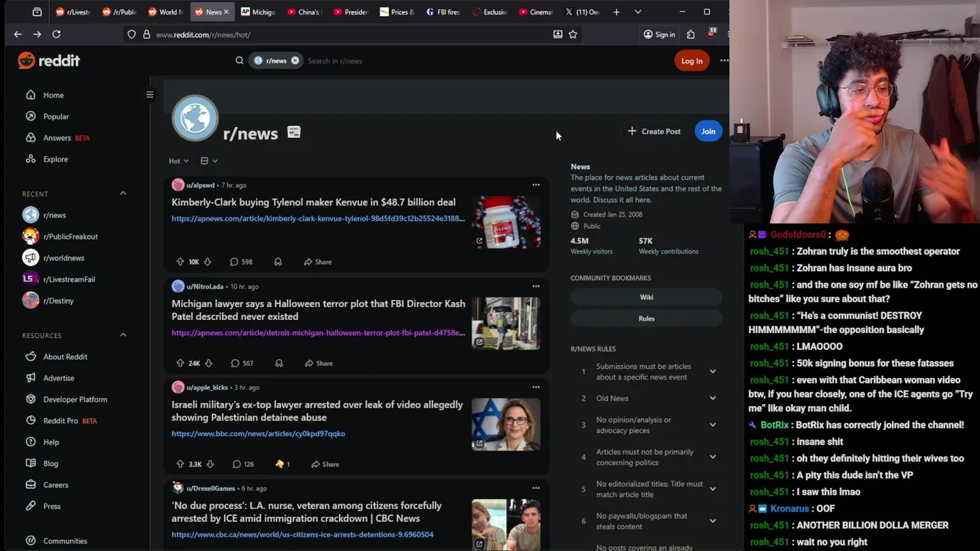The height and width of the screenshot is (551, 980).
Task: Open Home in left sidebar
Action: click(54, 95)
